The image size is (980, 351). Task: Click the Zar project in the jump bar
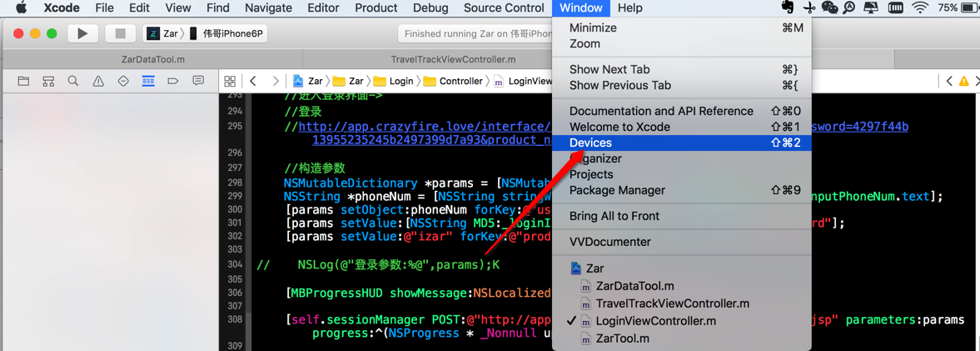[x=307, y=81]
